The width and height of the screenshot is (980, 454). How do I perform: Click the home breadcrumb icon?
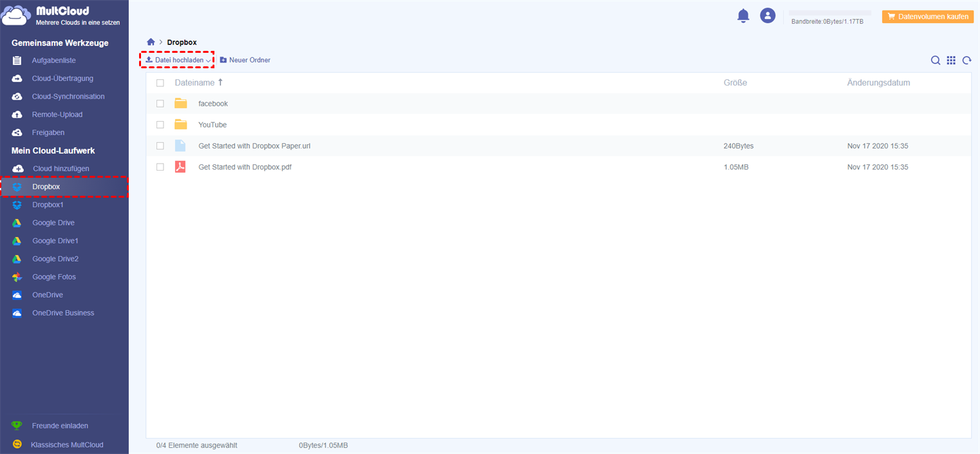[x=151, y=42]
